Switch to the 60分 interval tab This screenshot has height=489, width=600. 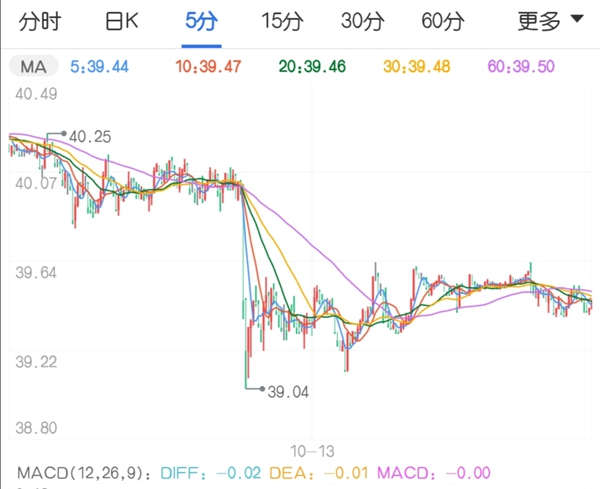[443, 21]
